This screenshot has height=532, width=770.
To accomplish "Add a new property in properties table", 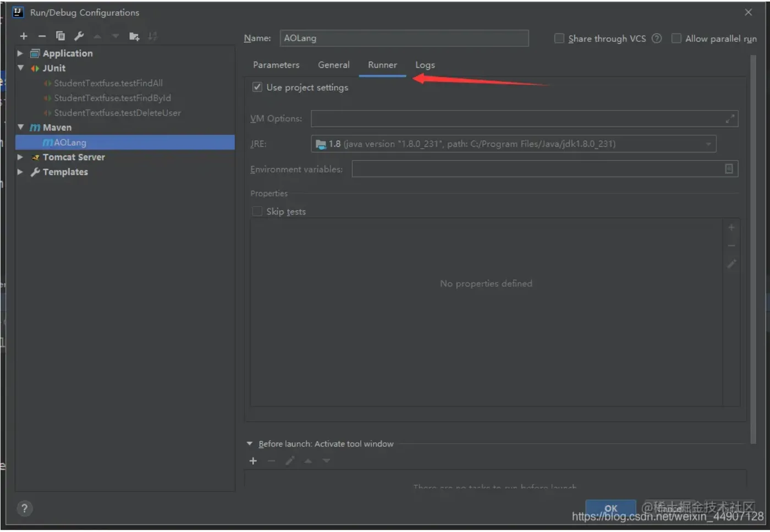I will click(732, 228).
